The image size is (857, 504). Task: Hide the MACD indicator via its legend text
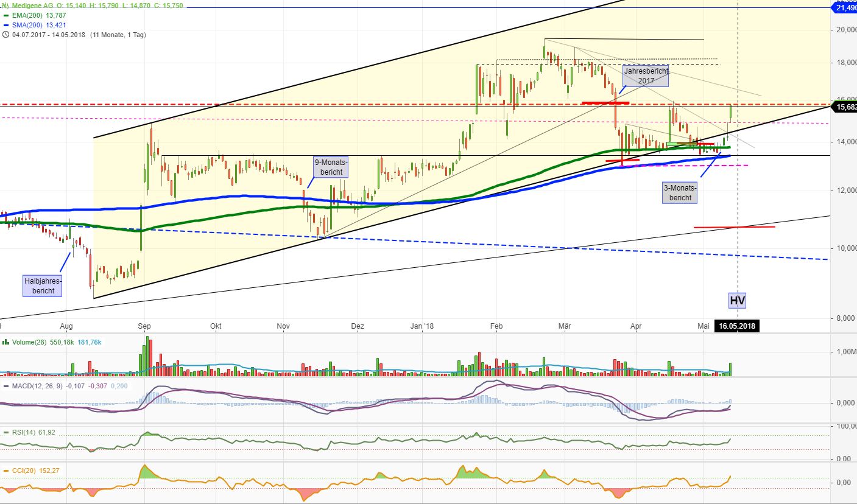[38, 386]
